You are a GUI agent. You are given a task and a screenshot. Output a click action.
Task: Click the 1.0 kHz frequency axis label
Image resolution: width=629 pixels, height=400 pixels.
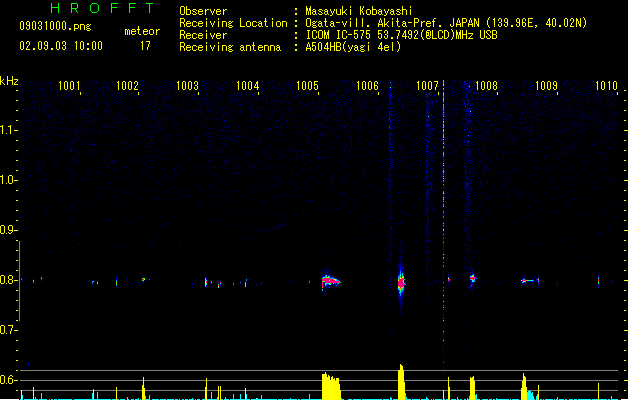coord(7,180)
